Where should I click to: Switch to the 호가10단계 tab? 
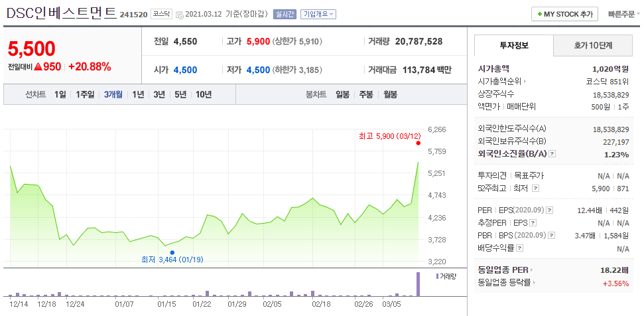(x=593, y=46)
